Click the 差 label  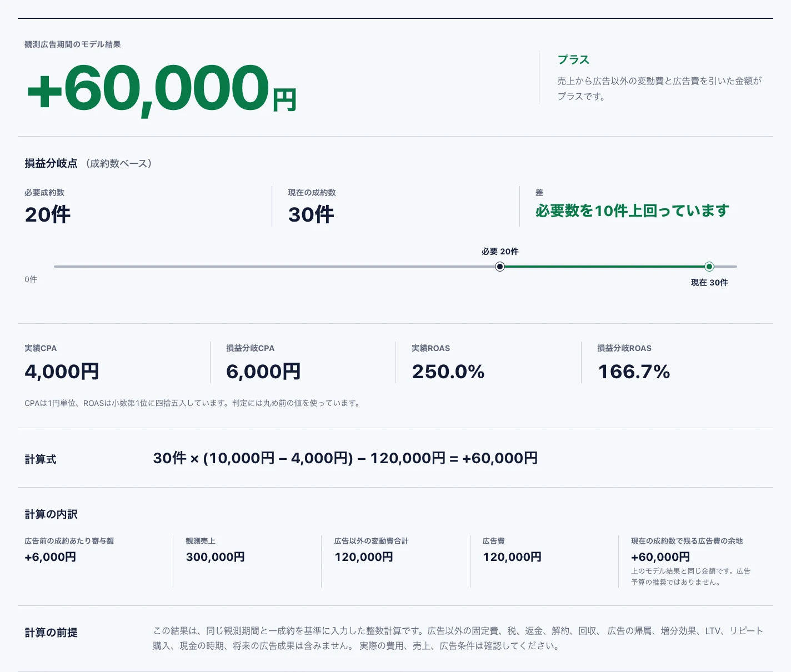pyautogui.click(x=539, y=193)
